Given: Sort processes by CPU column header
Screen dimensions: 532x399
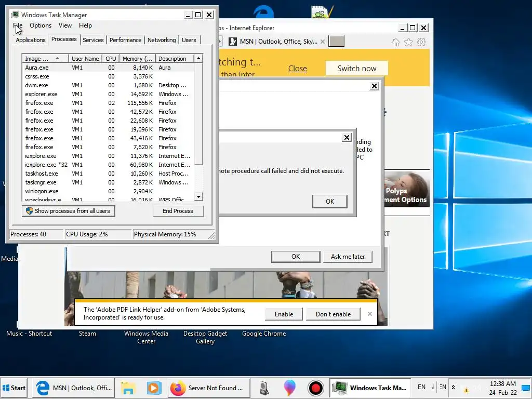Looking at the screenshot, I should coord(111,59).
